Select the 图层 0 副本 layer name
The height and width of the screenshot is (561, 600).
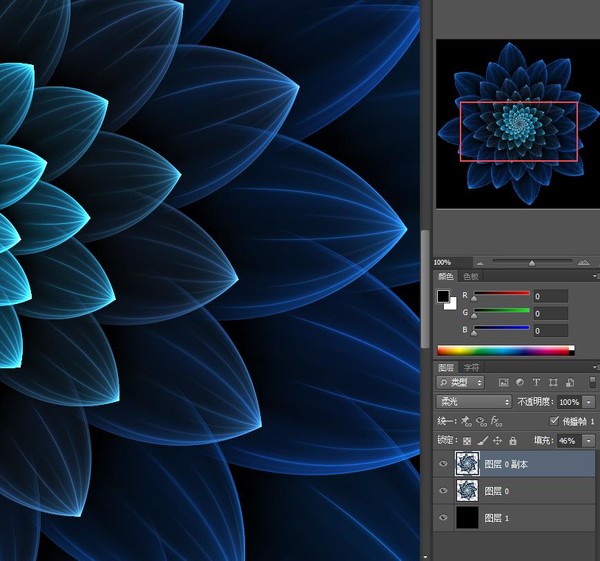coord(506,464)
